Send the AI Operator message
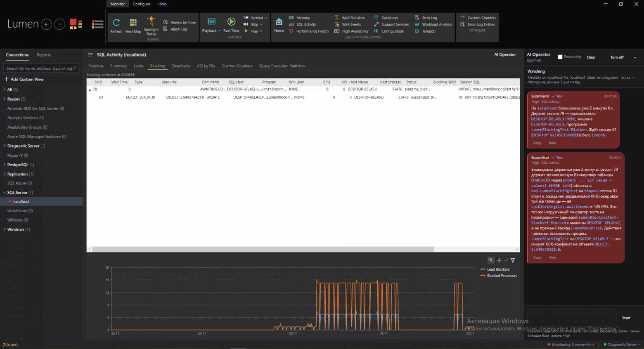 point(626,318)
